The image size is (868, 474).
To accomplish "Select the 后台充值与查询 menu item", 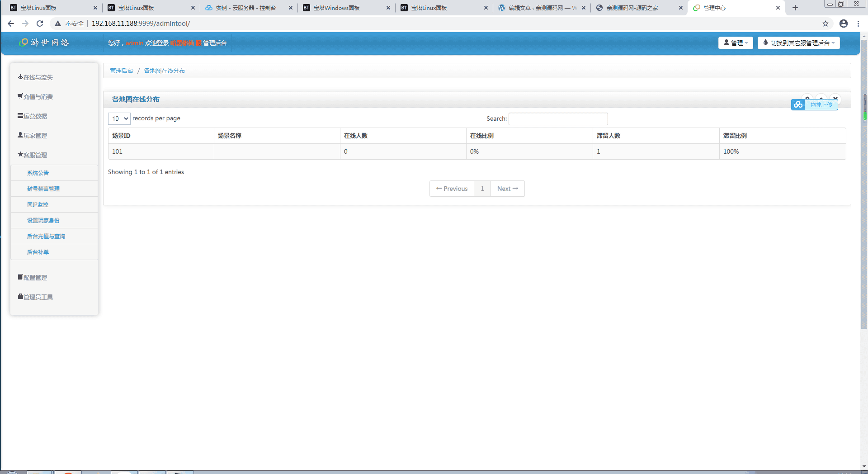I will coord(46,237).
